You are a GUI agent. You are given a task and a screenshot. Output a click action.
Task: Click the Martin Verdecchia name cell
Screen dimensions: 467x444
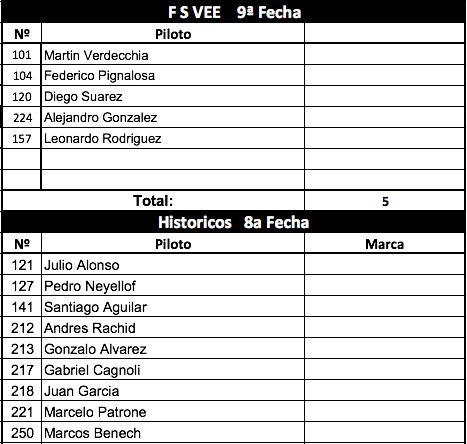click(173, 55)
